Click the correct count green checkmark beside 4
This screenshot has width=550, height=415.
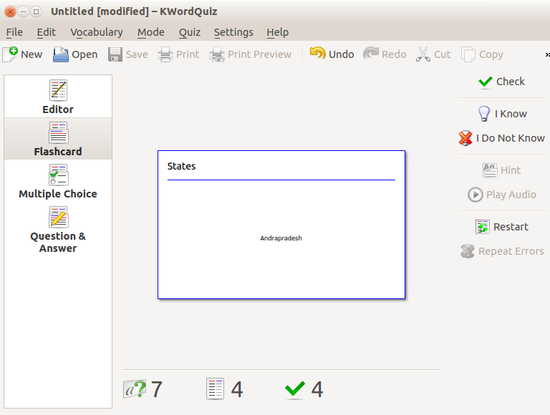(295, 389)
